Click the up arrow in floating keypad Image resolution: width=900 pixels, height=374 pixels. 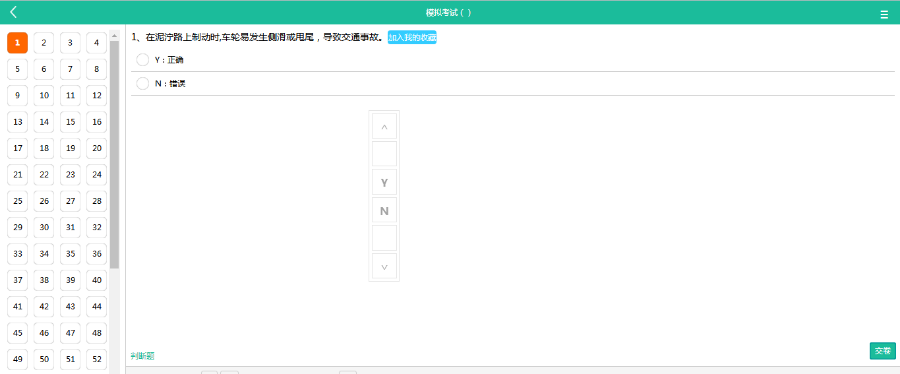(x=385, y=126)
